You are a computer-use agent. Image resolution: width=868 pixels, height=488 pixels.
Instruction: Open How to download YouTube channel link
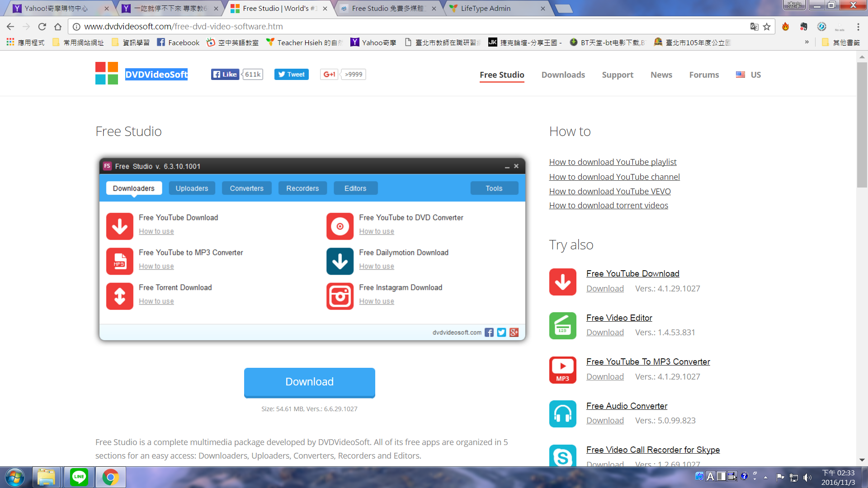click(x=614, y=177)
